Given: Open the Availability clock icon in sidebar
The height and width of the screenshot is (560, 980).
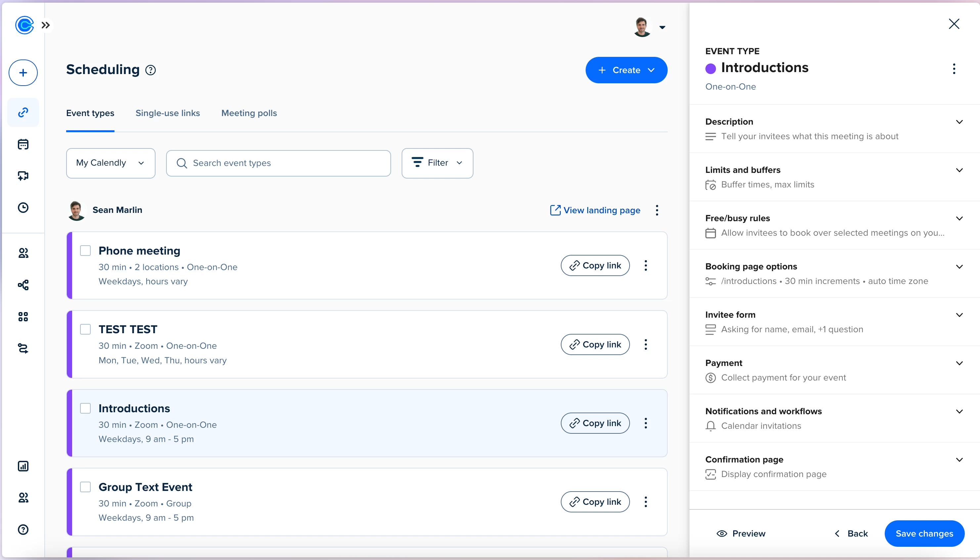Looking at the screenshot, I should pyautogui.click(x=23, y=208).
